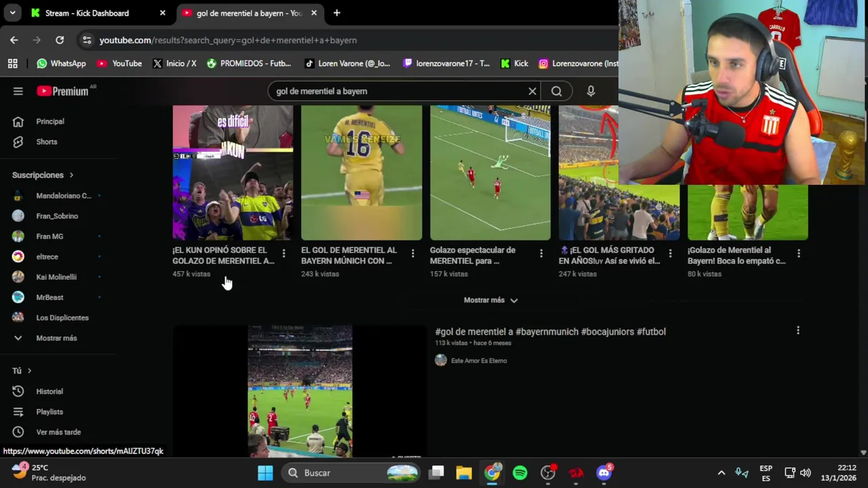Play the Merentiel number 16 short thumbnail
Image resolution: width=868 pixels, height=488 pixels.
[x=361, y=173]
